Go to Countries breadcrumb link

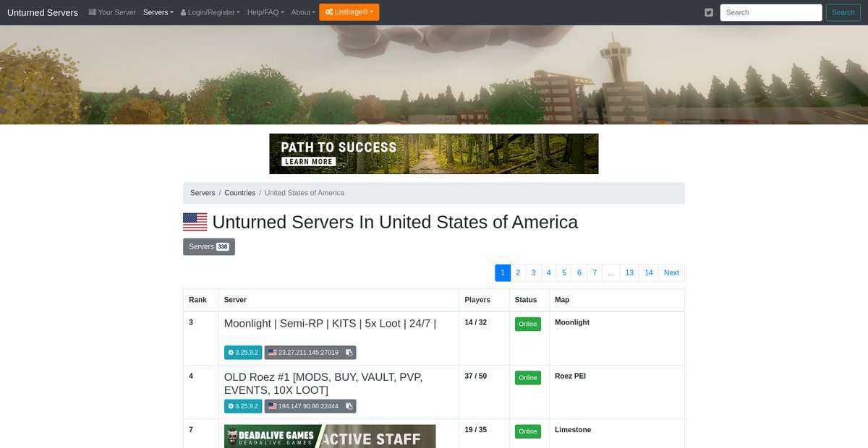pos(239,193)
